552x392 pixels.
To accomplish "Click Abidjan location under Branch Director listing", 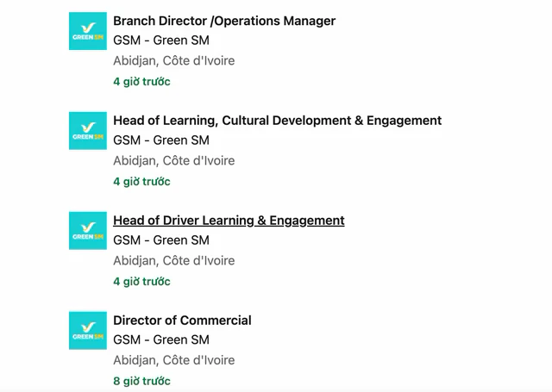I will tap(174, 61).
